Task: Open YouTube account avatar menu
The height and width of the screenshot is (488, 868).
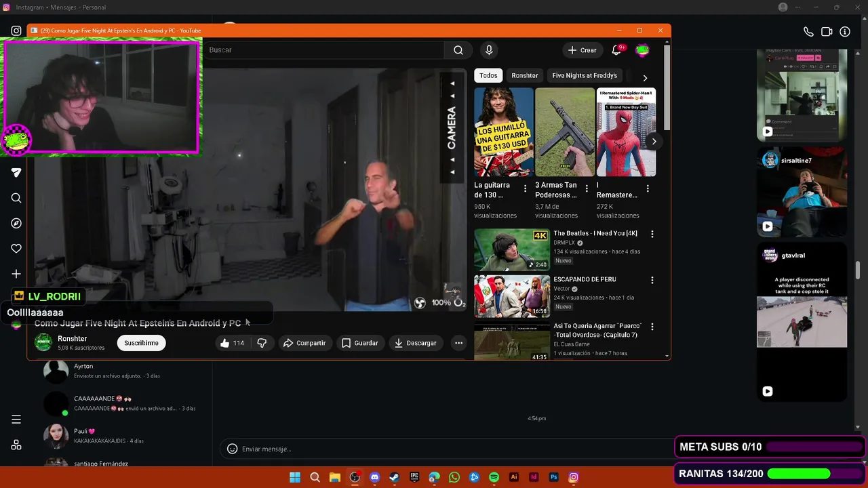Action: (642, 50)
